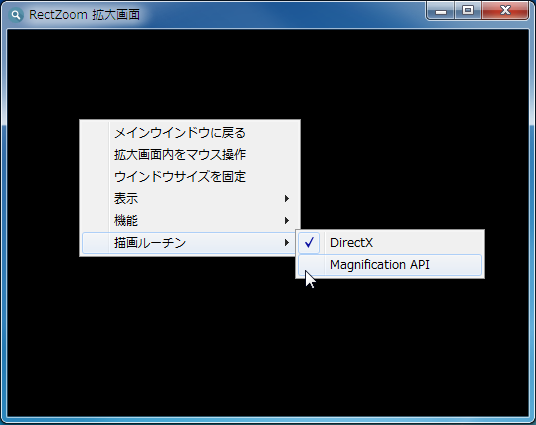Image resolution: width=536 pixels, height=425 pixels.
Task: Open the 機能 menu entry label
Action: (x=126, y=221)
